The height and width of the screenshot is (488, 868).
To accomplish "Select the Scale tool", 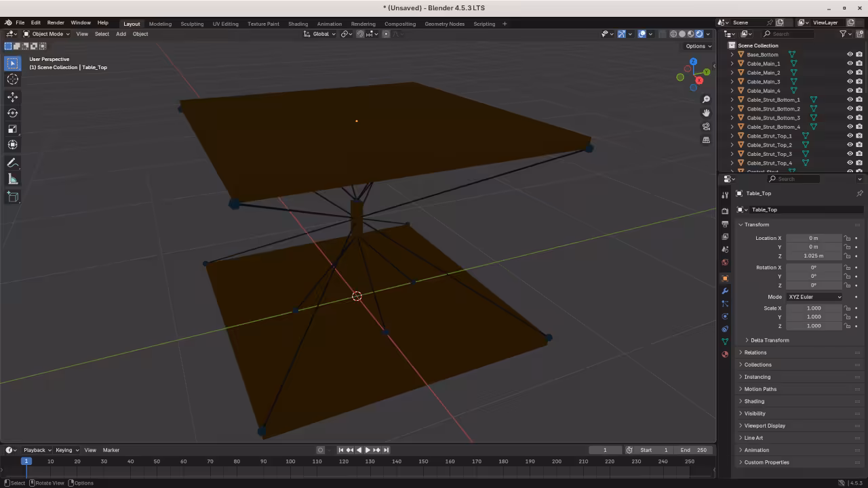I will tap(13, 129).
